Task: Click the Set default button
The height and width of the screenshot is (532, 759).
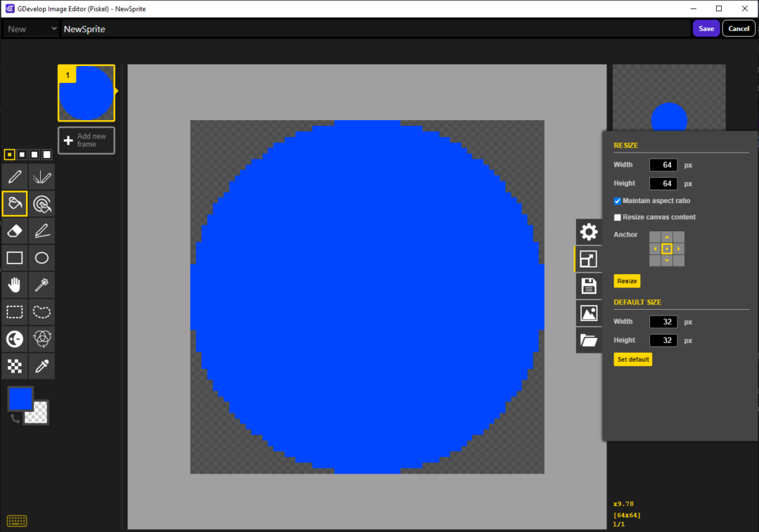Action: [632, 359]
